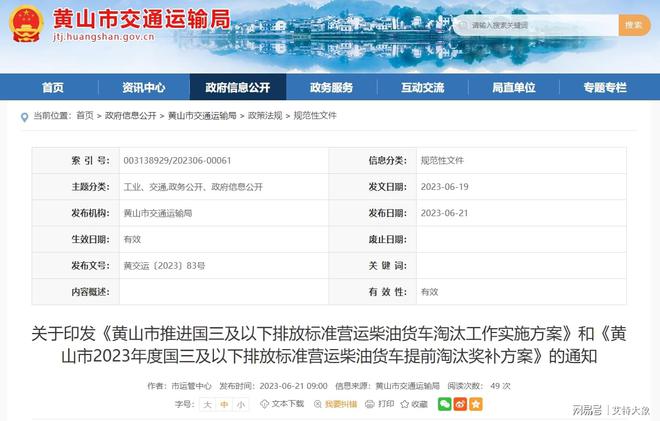Image resolution: width=660 pixels, height=421 pixels.
Task: Open the 政府信息公开 navigation tab
Action: [x=238, y=87]
